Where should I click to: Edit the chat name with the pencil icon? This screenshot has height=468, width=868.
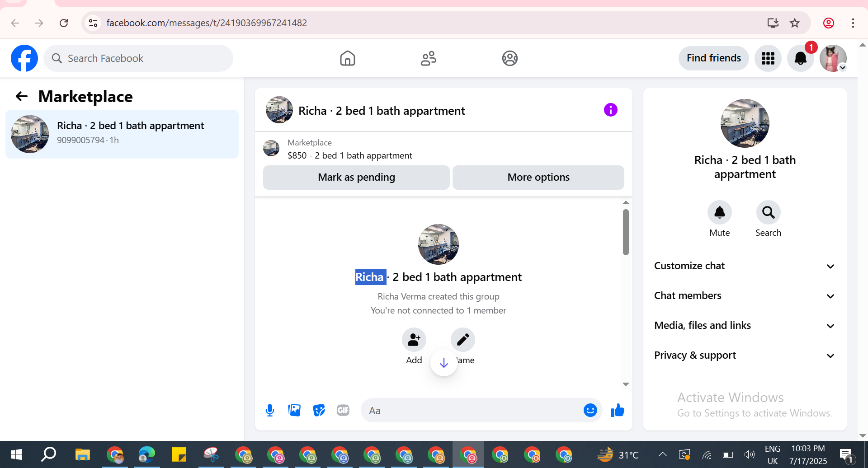click(x=463, y=340)
